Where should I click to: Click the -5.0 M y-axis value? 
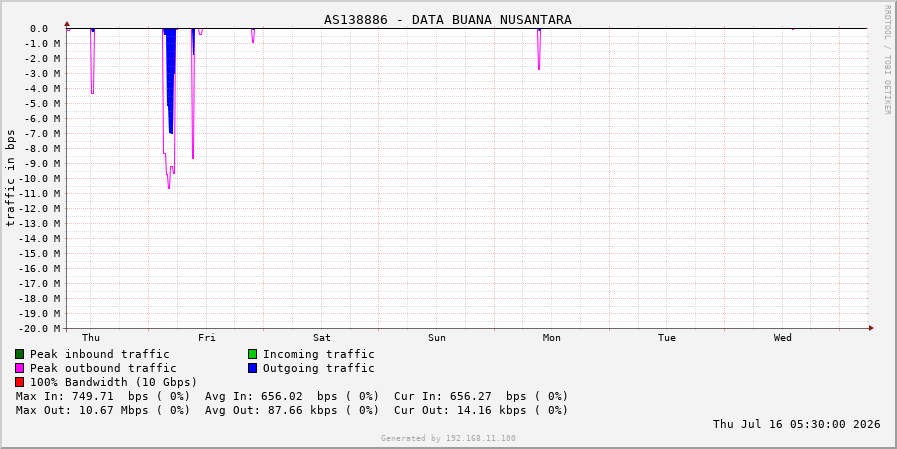click(43, 104)
